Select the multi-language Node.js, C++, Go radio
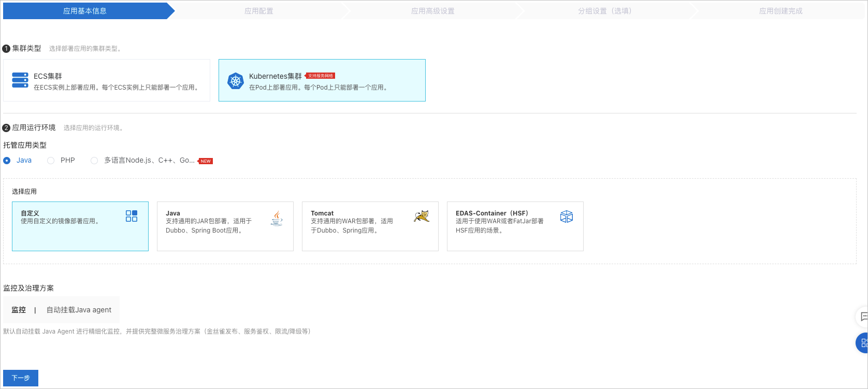The height and width of the screenshot is (389, 868). [x=94, y=161]
